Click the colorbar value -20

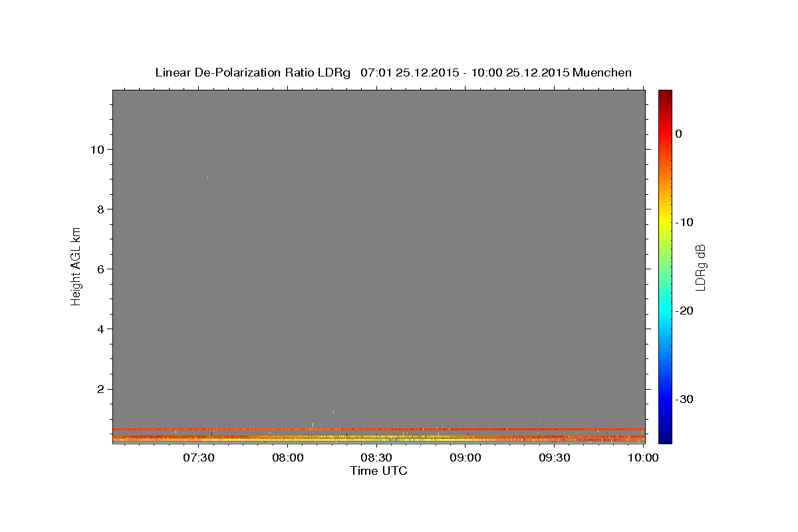(x=684, y=311)
